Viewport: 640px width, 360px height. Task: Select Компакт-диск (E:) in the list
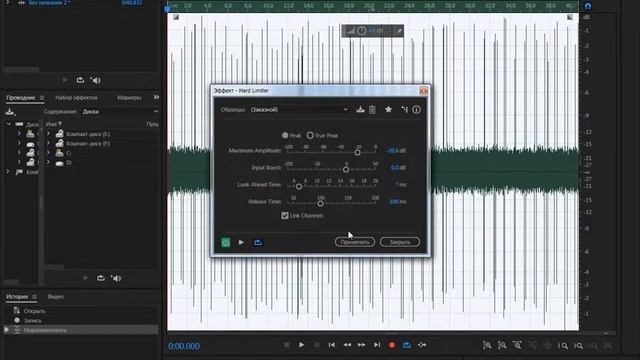coord(88,133)
